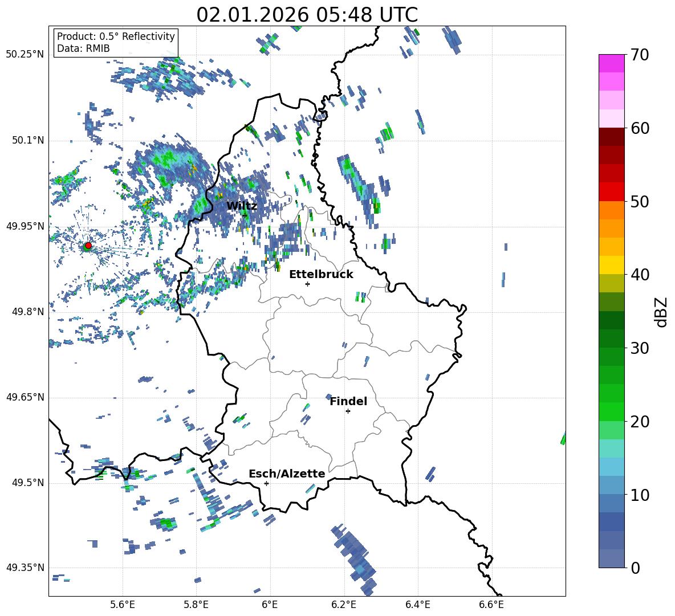
Task: Click the bright green 20 dBZ colorbar segment
Action: [x=611, y=411]
